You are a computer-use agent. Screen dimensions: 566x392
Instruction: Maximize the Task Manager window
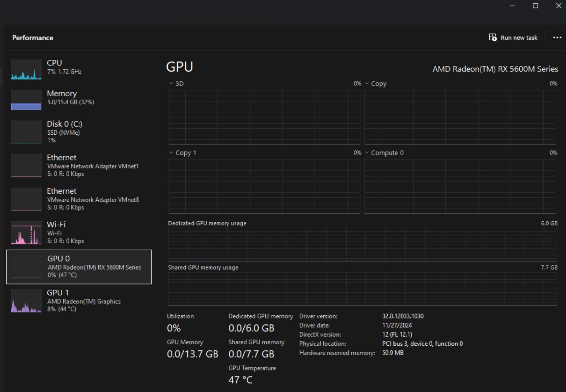pos(535,6)
